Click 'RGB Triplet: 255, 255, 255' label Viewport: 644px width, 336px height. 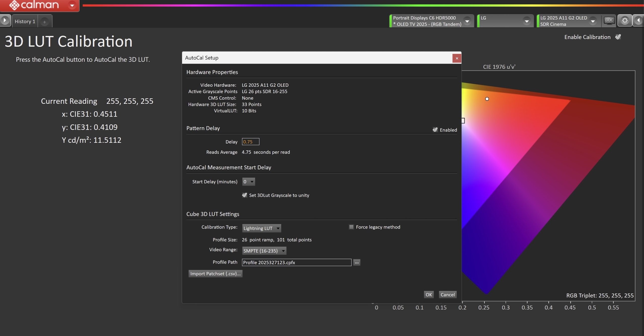coord(600,296)
